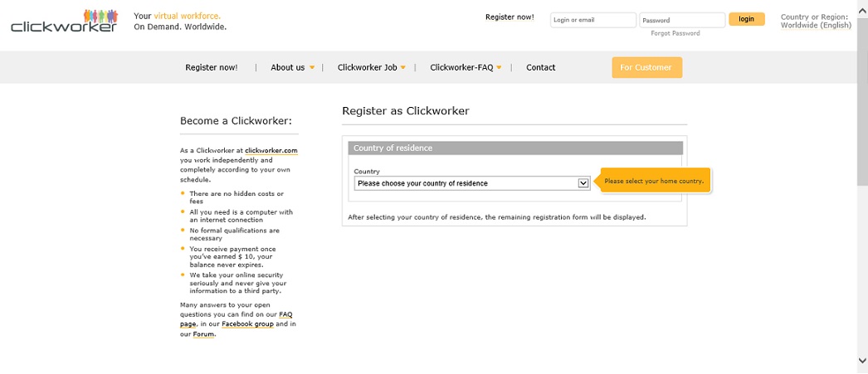This screenshot has height=374, width=868.
Task: Expand the Clickworker Job menu arrow
Action: [402, 67]
